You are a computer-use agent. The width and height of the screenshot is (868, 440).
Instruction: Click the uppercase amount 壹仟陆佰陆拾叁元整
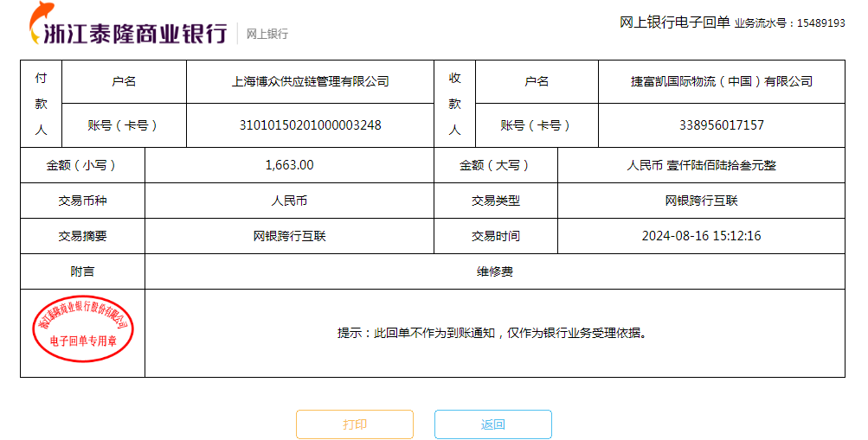(701, 165)
